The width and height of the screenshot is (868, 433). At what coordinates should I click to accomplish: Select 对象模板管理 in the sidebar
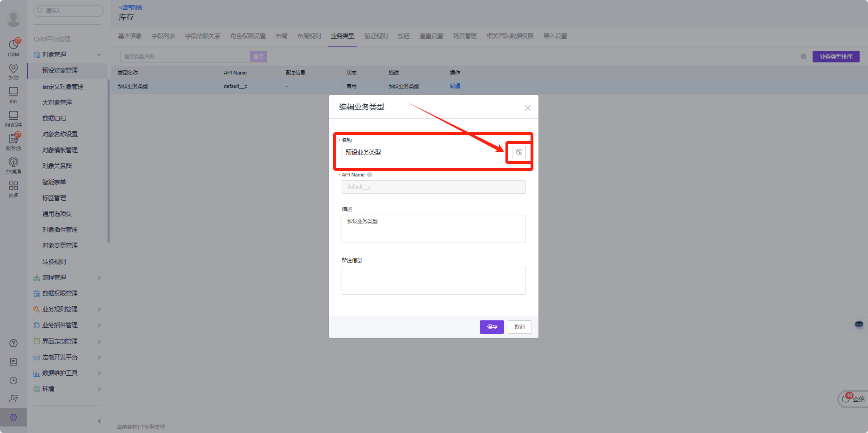(60, 150)
